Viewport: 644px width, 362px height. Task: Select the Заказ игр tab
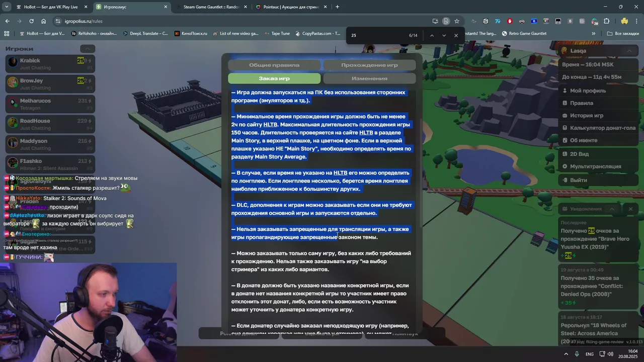274,78
